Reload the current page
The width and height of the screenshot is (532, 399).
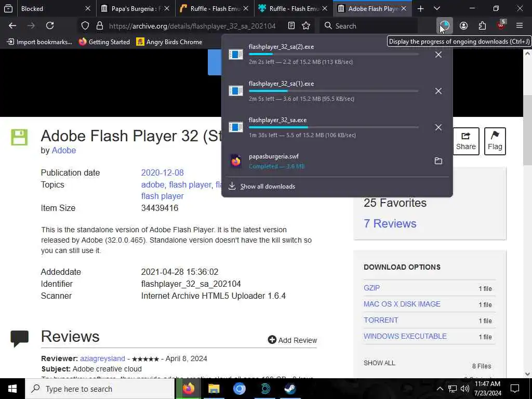coord(50,26)
